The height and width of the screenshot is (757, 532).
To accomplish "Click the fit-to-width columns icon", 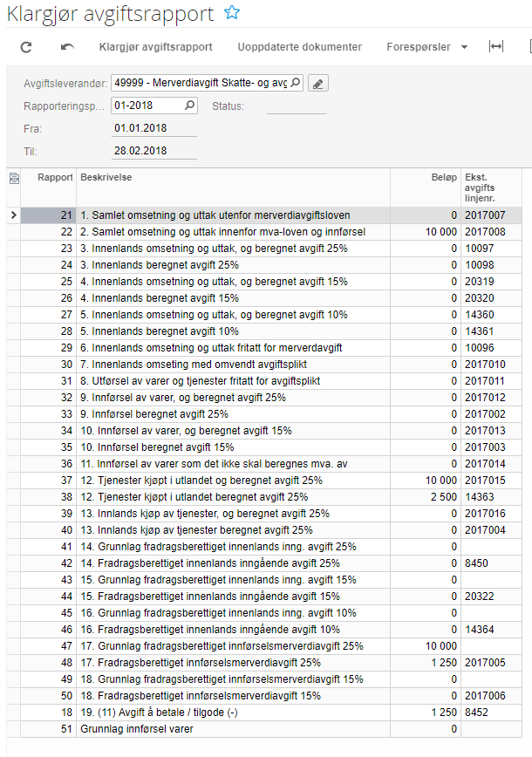I will pyautogui.click(x=496, y=46).
